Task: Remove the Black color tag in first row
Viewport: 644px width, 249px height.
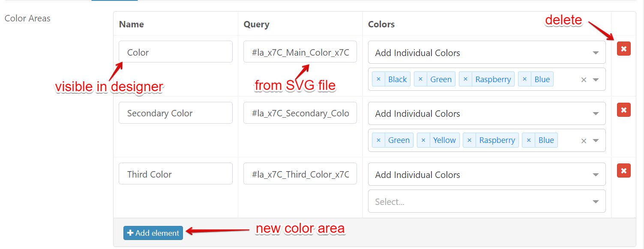Action: click(378, 80)
